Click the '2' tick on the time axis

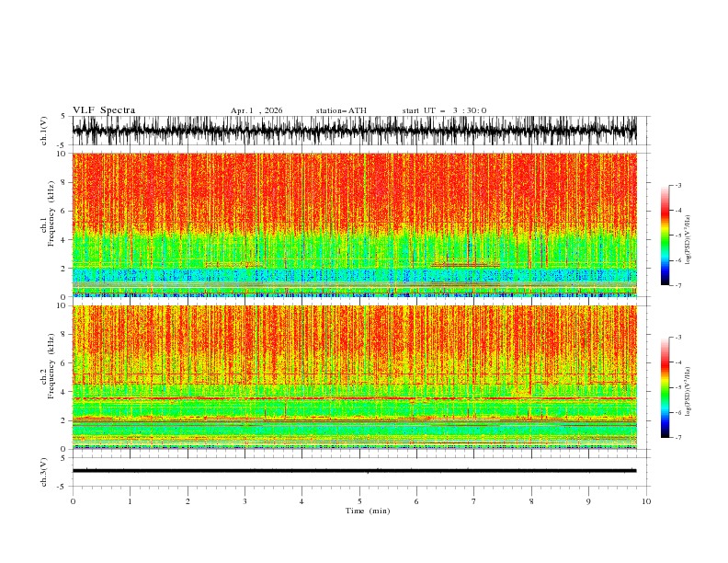pos(188,501)
